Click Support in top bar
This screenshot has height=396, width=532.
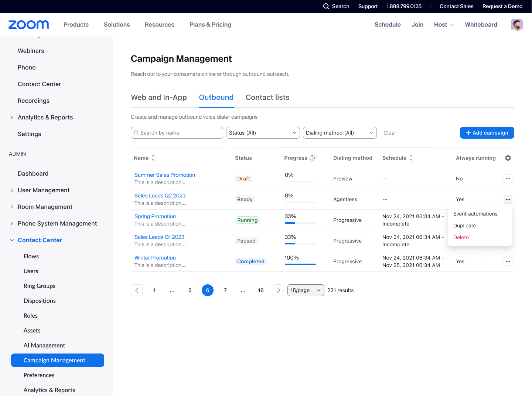368,6
